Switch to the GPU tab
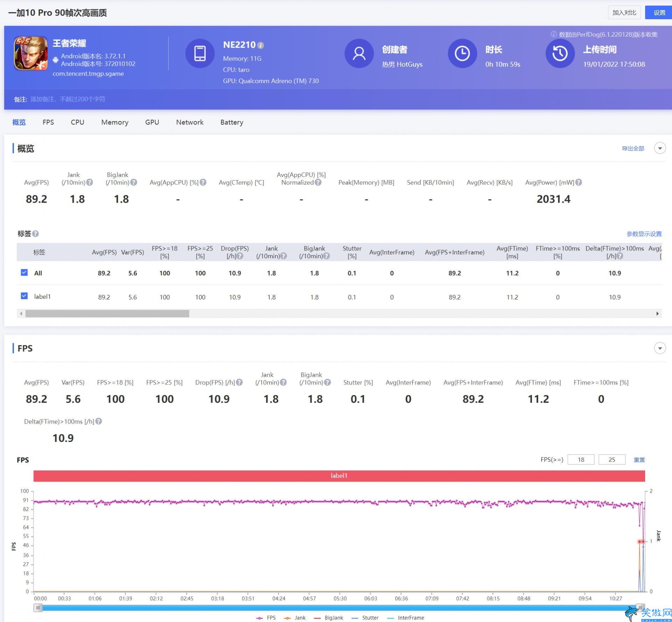This screenshot has width=672, height=622. click(x=152, y=122)
